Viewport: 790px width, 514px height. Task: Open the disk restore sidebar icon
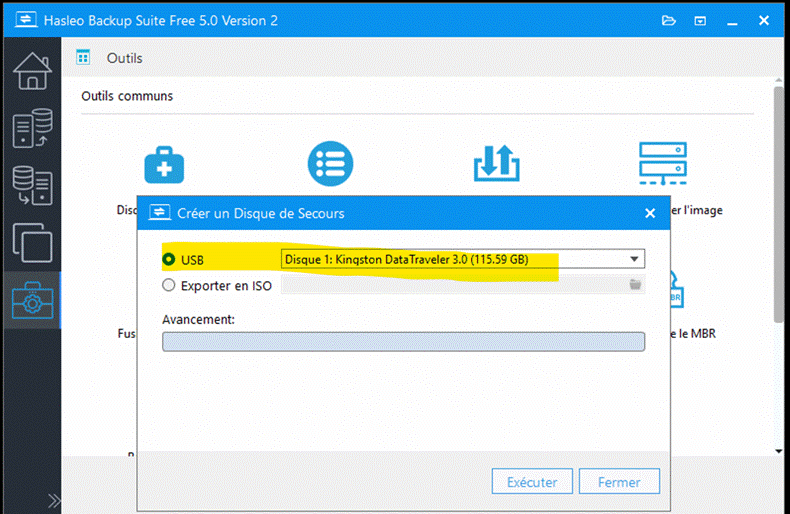(x=32, y=185)
